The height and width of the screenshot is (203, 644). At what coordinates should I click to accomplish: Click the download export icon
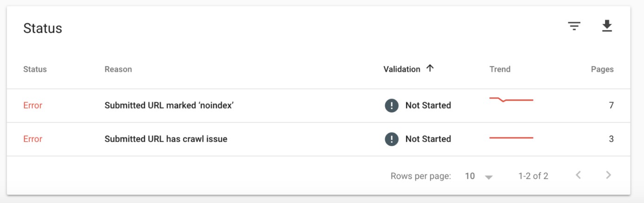coord(607,27)
